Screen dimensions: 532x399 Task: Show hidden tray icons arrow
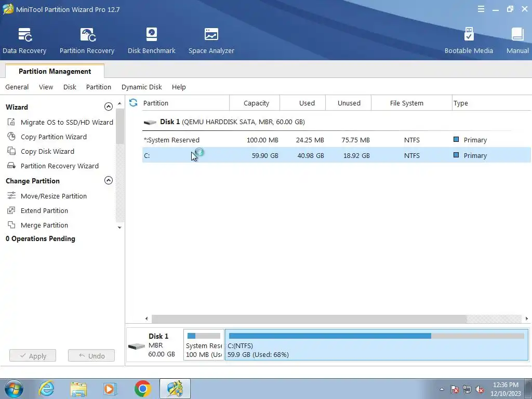442,390
